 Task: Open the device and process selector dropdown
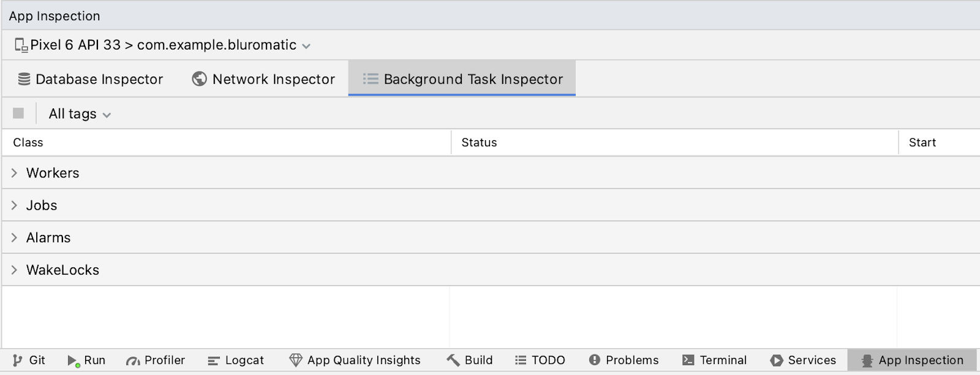(163, 45)
